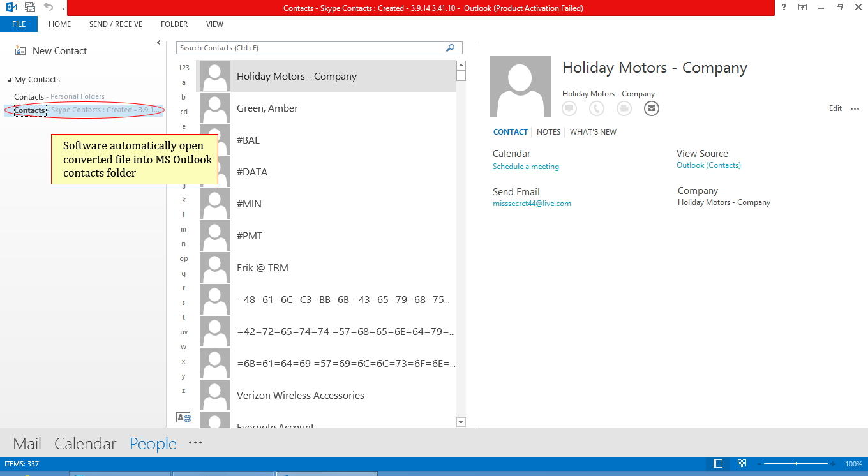Click the search magnifier icon

(451, 48)
